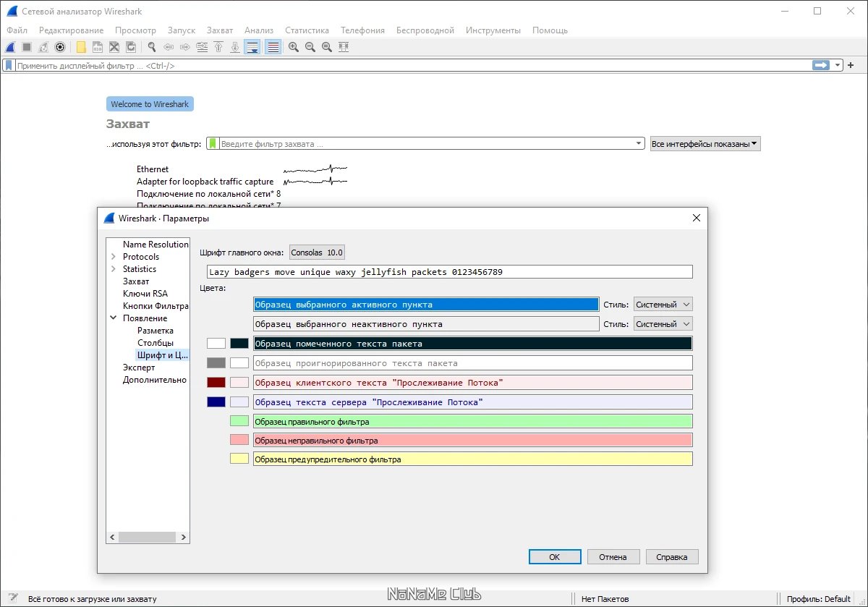Open a capture file via folder icon
The height and width of the screenshot is (607, 868).
click(x=81, y=47)
